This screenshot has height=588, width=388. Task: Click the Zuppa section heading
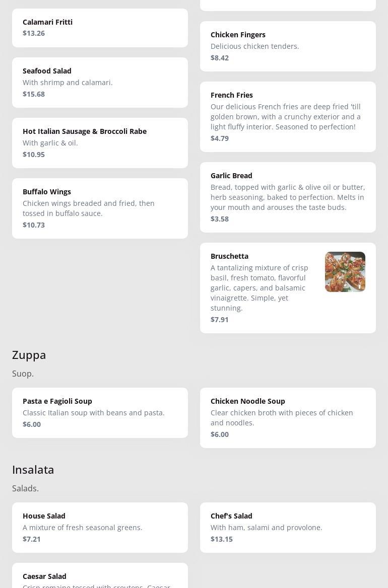pyautogui.click(x=29, y=355)
